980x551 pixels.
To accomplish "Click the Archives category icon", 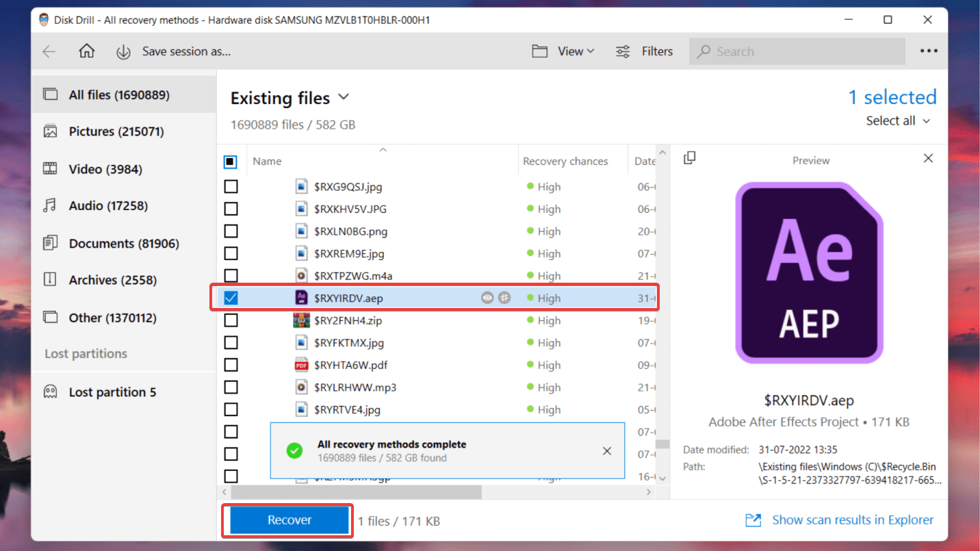I will click(x=50, y=279).
